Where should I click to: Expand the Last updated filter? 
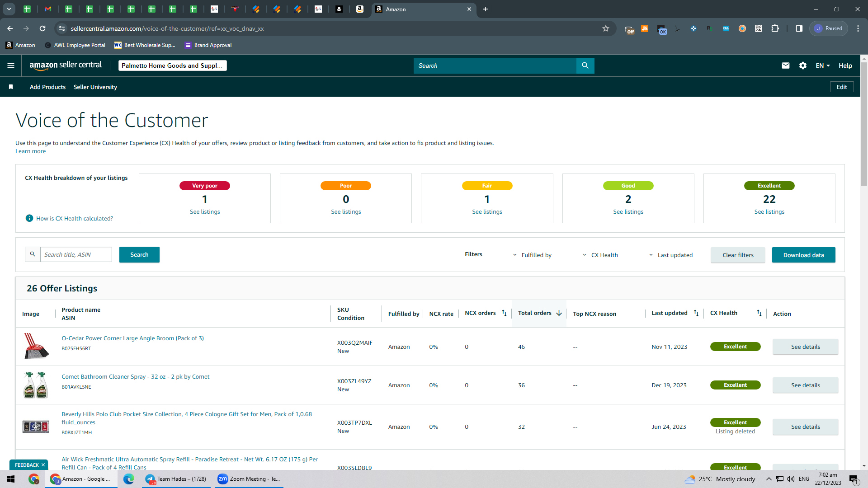[670, 255]
